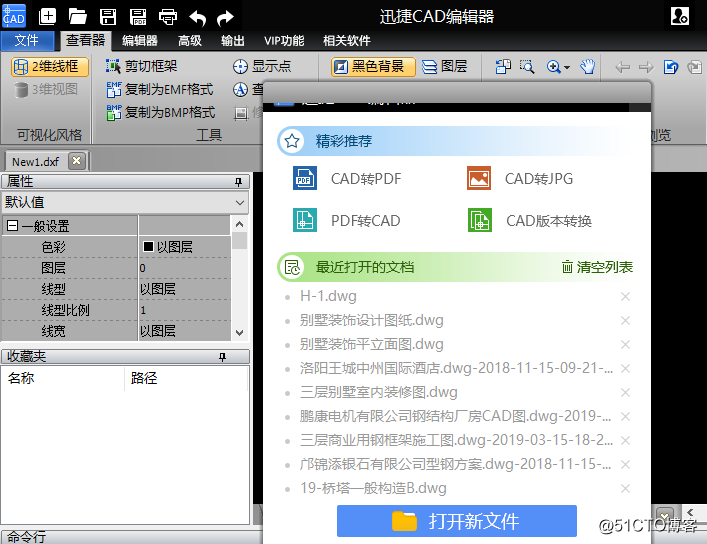The height and width of the screenshot is (544, 707).
Task: Select the New1.dxf document tab
Action: click(36, 161)
